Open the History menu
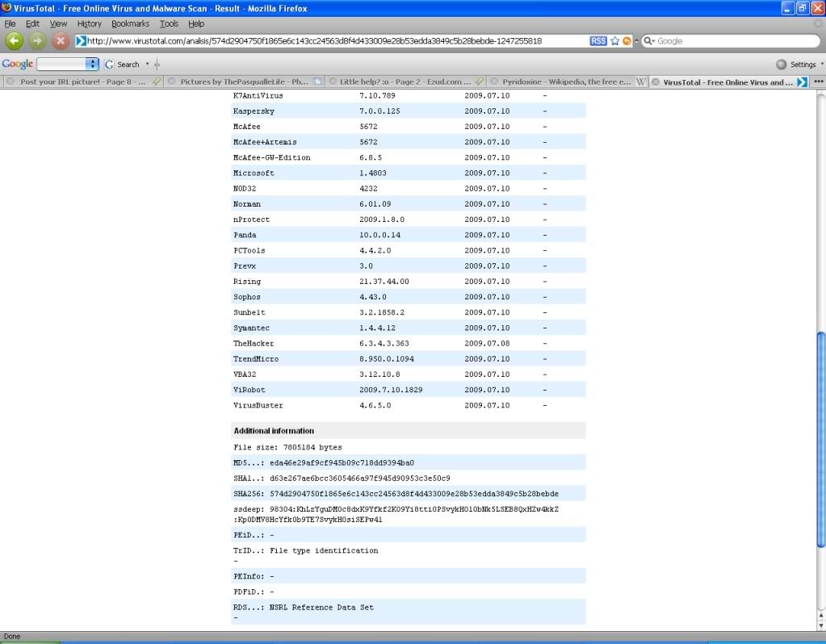This screenshot has height=644, width=826. point(90,24)
